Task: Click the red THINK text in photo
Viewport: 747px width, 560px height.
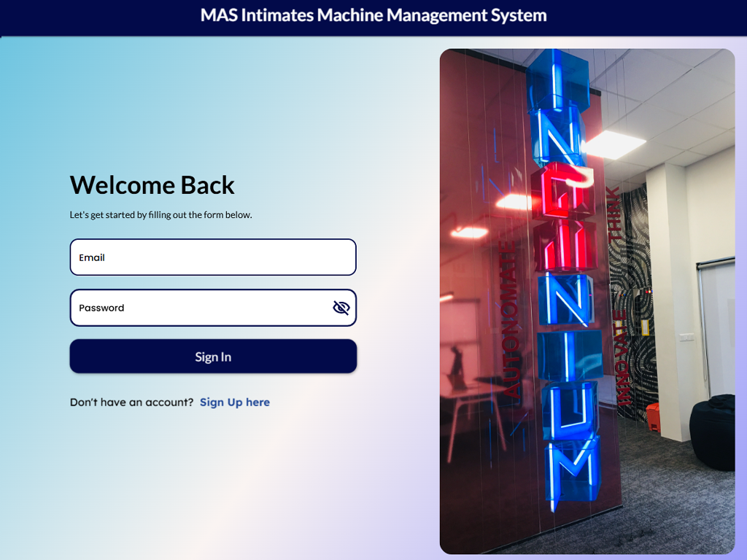Action: (x=616, y=214)
